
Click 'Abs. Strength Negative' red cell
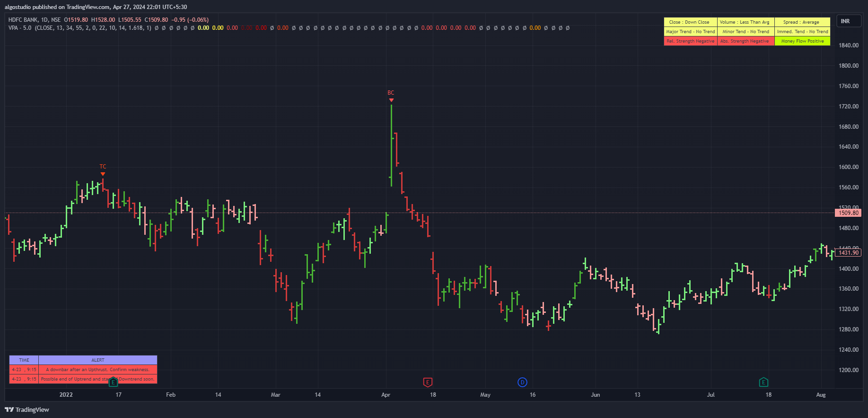click(x=745, y=41)
